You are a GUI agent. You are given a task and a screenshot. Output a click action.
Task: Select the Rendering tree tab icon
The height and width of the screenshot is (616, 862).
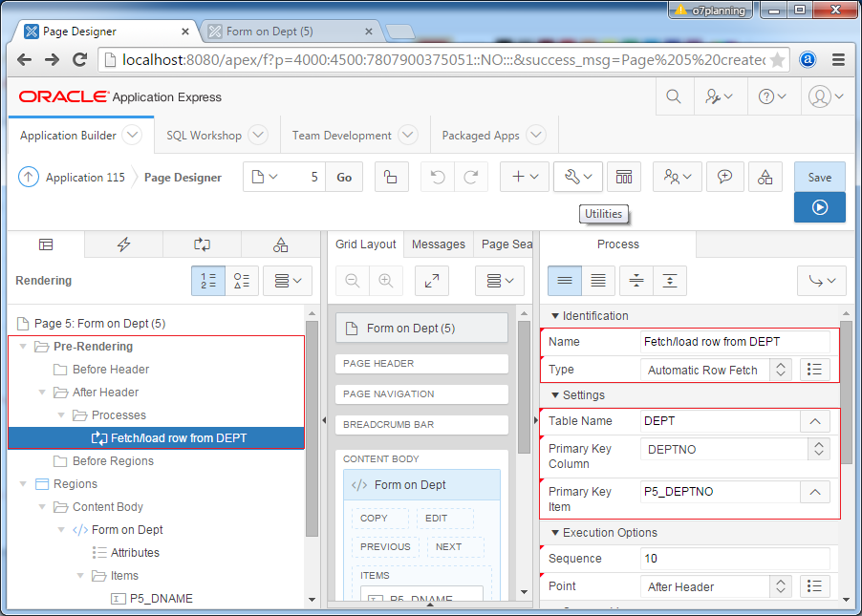tap(46, 244)
